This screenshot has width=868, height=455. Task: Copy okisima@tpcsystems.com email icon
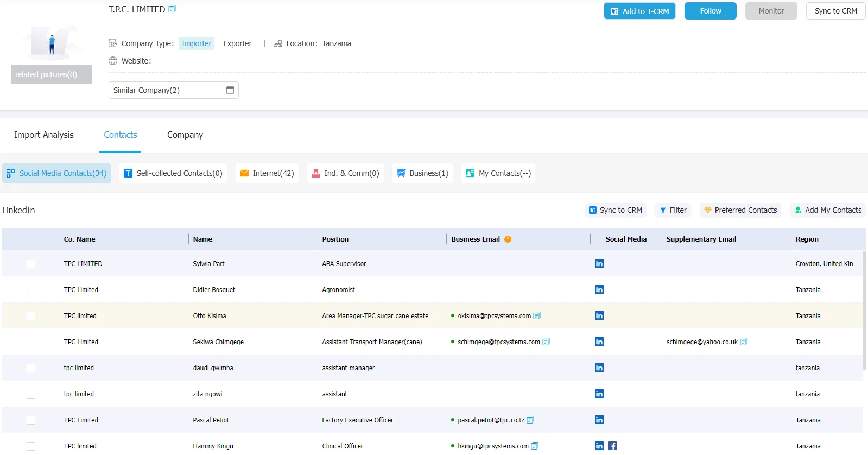537,315
